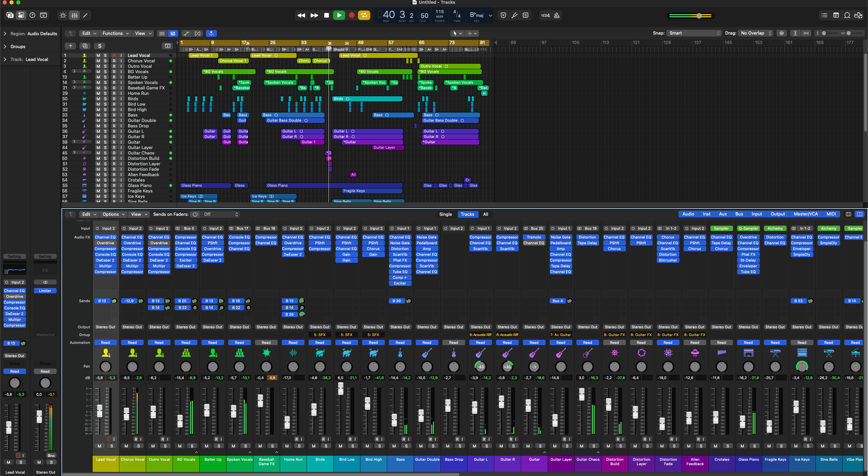The image size is (868, 476).
Task: Enable the count-in 1234 button
Action: (545, 15)
